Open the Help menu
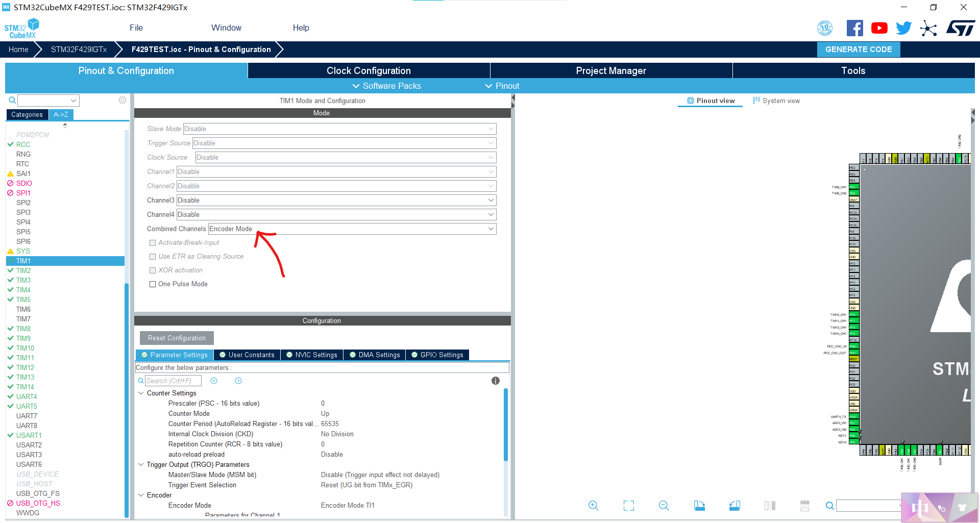The height and width of the screenshot is (523, 980). (x=301, y=28)
